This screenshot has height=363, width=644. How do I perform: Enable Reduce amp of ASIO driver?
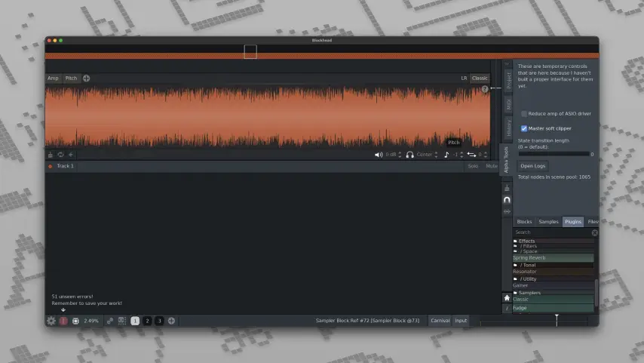524,114
